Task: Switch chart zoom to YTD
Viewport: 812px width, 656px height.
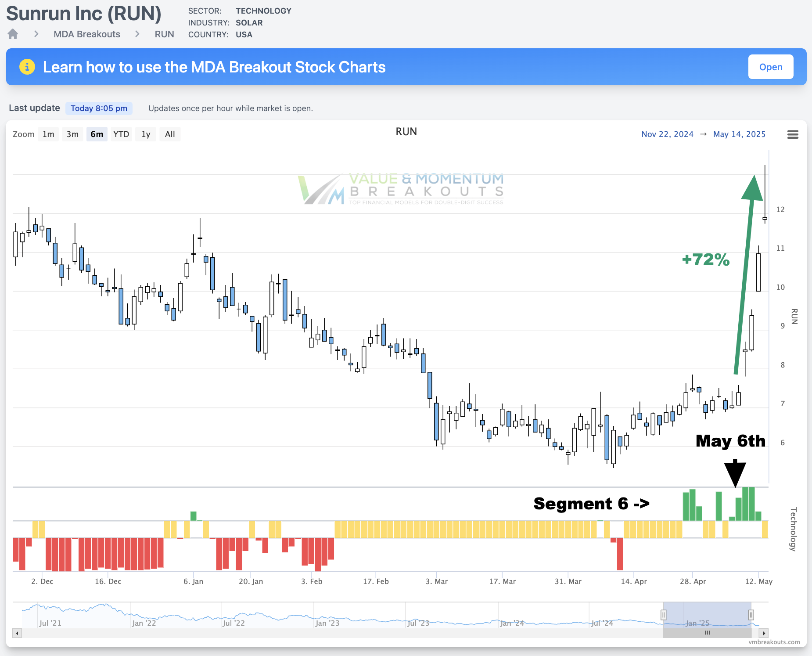Action: [x=121, y=134]
